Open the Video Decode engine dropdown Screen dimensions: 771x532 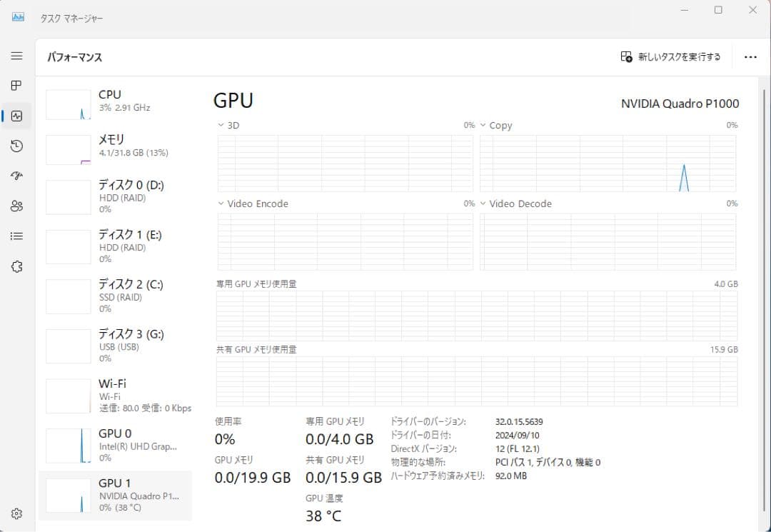(x=485, y=204)
